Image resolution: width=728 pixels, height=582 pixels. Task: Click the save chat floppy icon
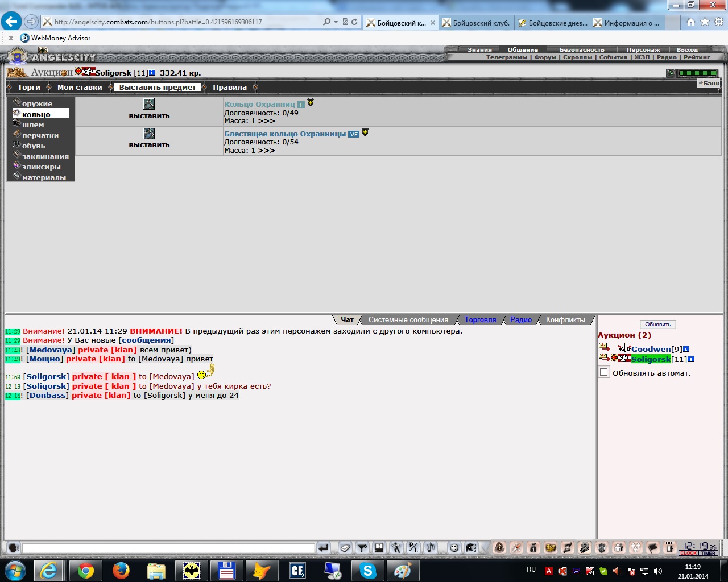(x=379, y=548)
